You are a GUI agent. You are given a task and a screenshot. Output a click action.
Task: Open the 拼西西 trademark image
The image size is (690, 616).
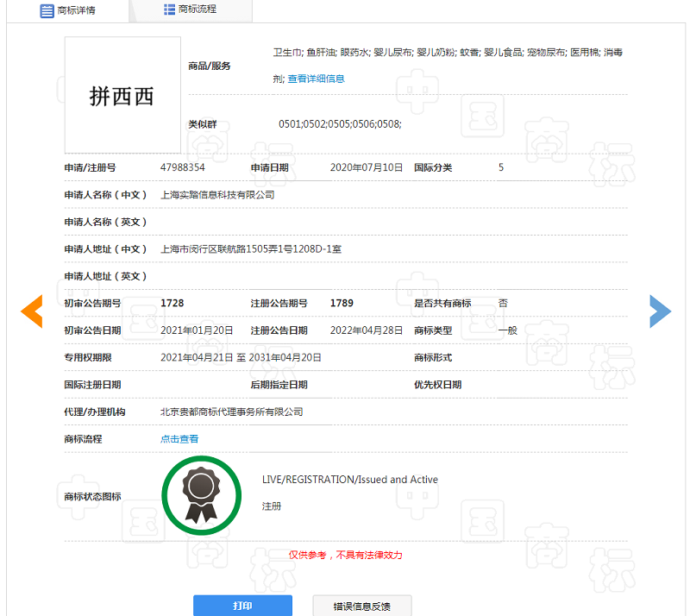(122, 95)
